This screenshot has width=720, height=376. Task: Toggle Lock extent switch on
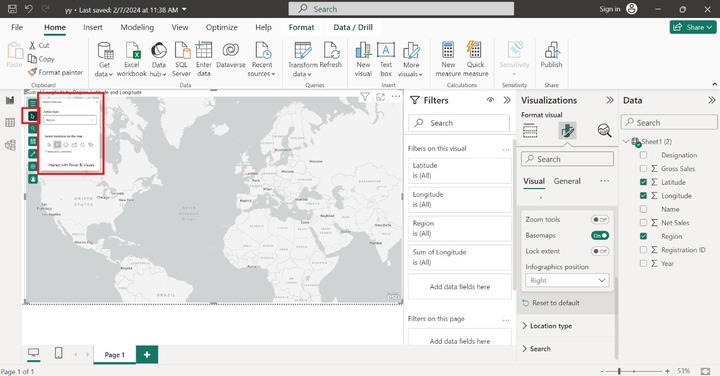pos(600,251)
